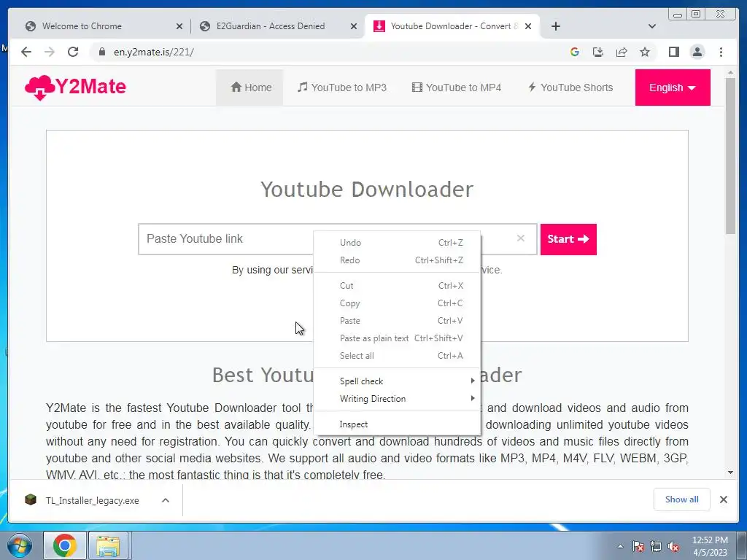Bookmark this page with the star icon
Image resolution: width=747 pixels, height=560 pixels.
645,52
